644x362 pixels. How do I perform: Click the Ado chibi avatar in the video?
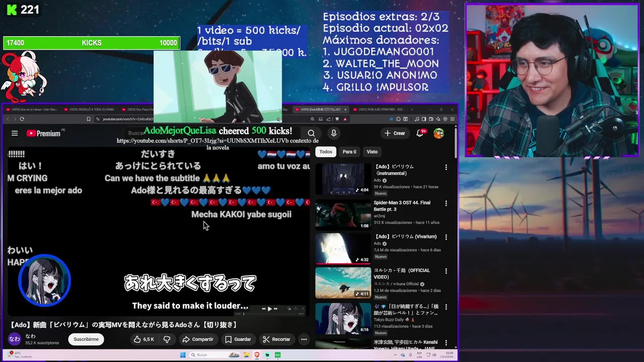44,281
